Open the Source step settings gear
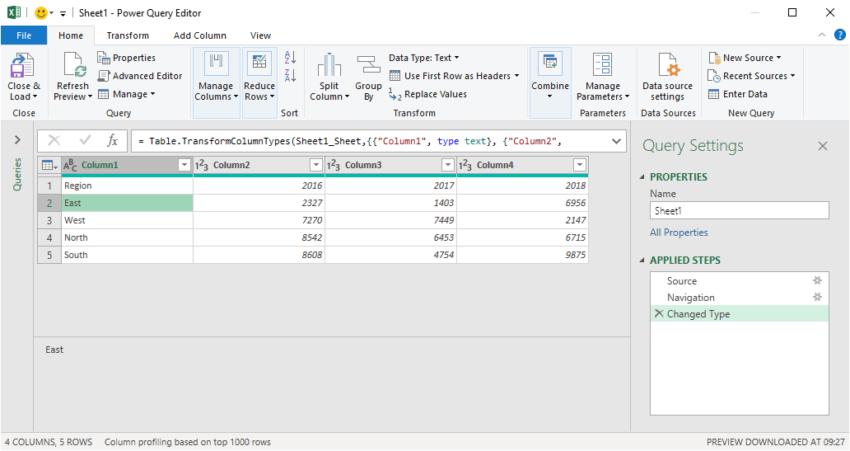Viewport: 850px width, 451px height. click(x=817, y=281)
